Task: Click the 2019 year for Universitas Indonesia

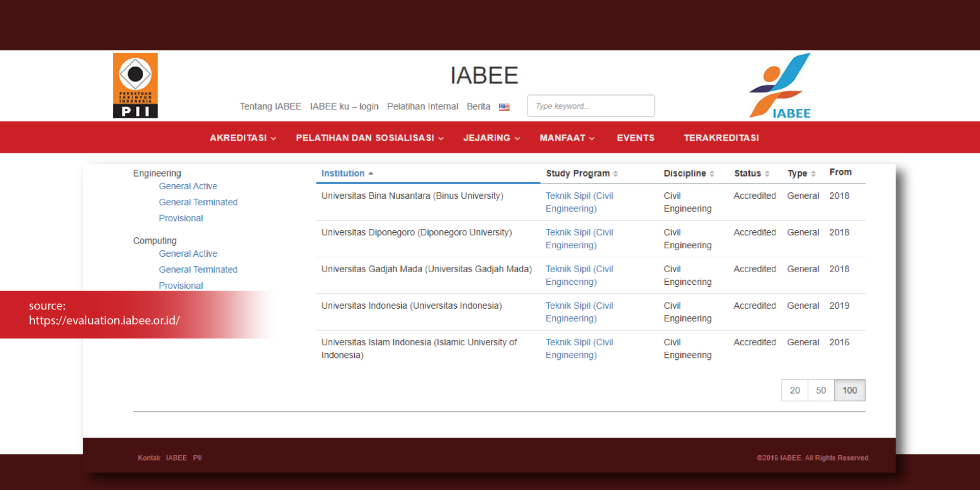Action: (x=839, y=306)
